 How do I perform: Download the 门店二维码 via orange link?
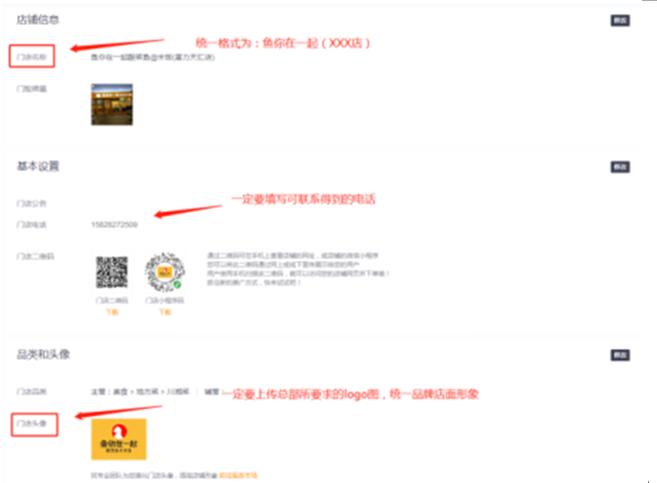112,312
